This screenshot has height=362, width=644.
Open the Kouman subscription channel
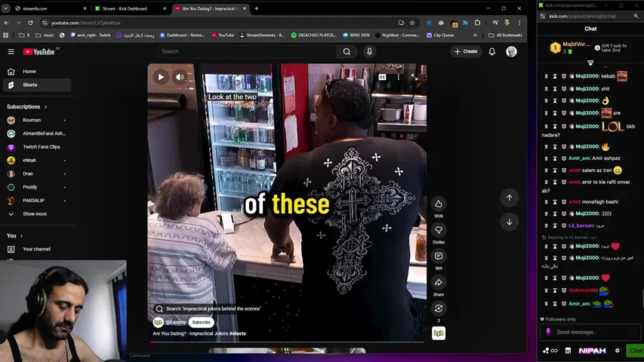(37, 120)
